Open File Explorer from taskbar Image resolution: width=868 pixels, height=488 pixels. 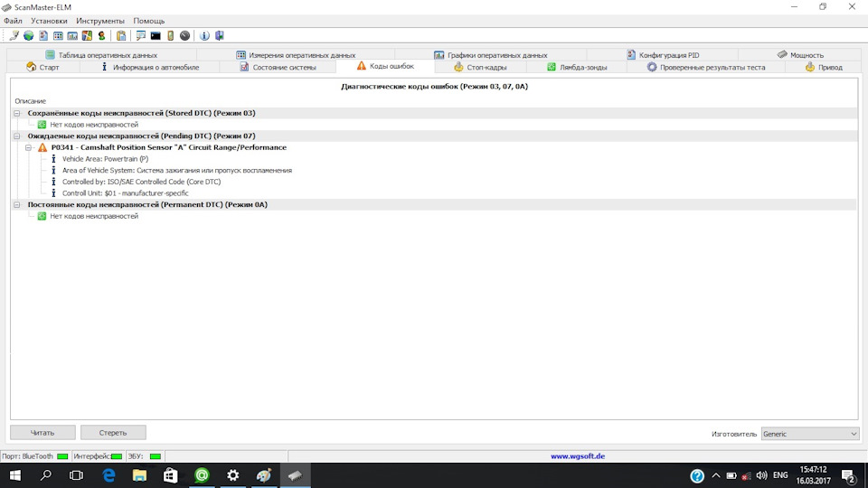(x=139, y=475)
